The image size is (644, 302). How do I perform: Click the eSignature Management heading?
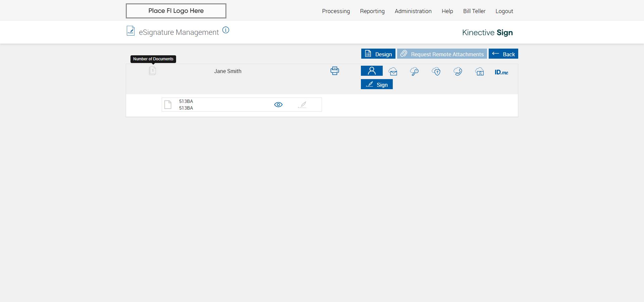[179, 32]
